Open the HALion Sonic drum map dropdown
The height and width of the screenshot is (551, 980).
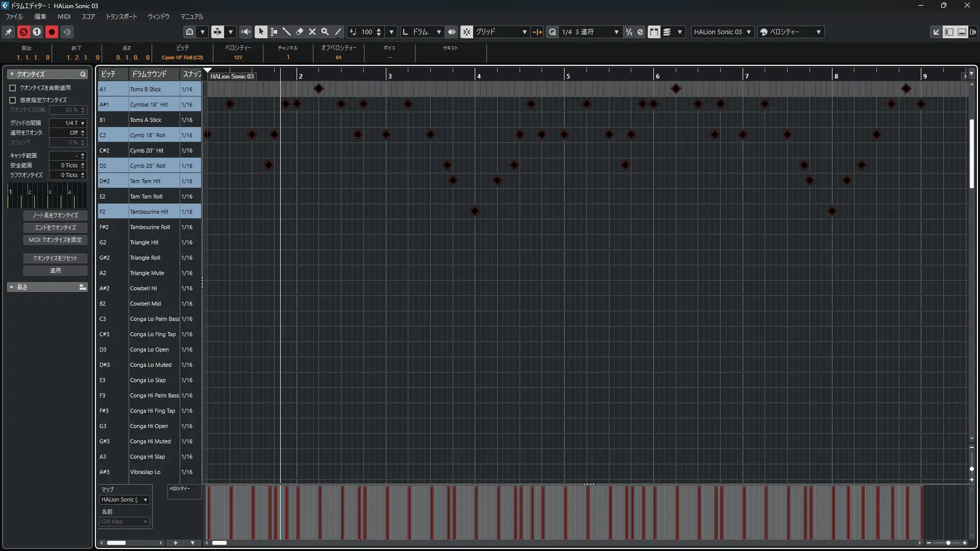tap(124, 500)
